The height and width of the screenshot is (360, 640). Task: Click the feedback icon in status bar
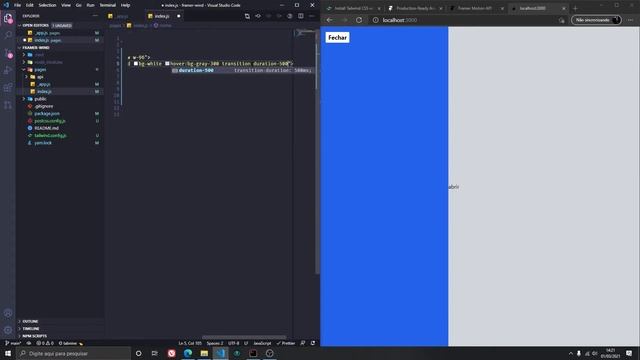tap(303, 343)
